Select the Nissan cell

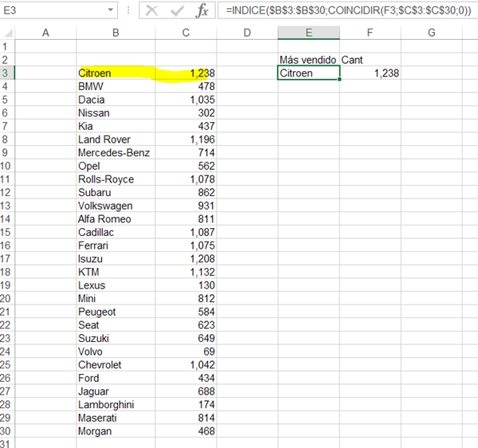(116, 113)
